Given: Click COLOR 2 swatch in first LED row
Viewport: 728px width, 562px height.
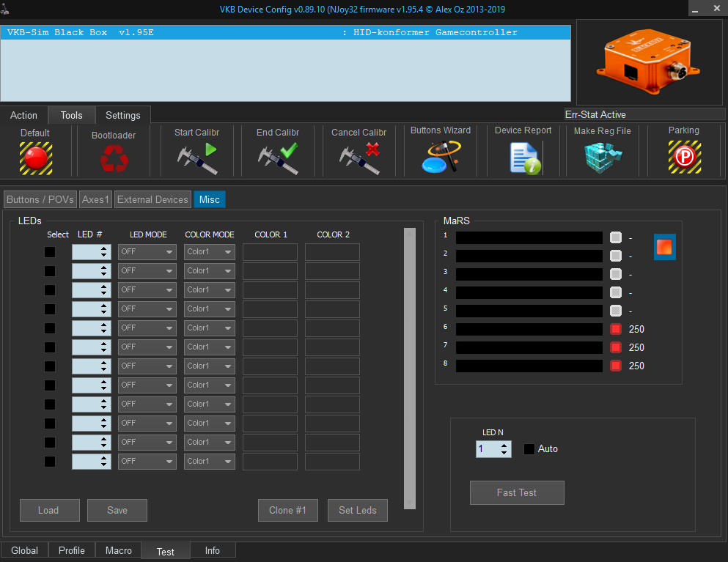Looking at the screenshot, I should (x=332, y=252).
